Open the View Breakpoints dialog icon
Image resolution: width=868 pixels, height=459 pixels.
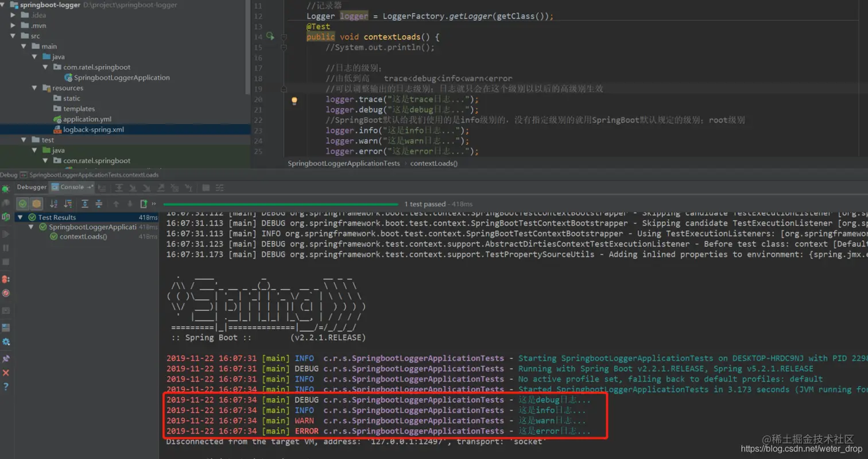click(x=6, y=279)
